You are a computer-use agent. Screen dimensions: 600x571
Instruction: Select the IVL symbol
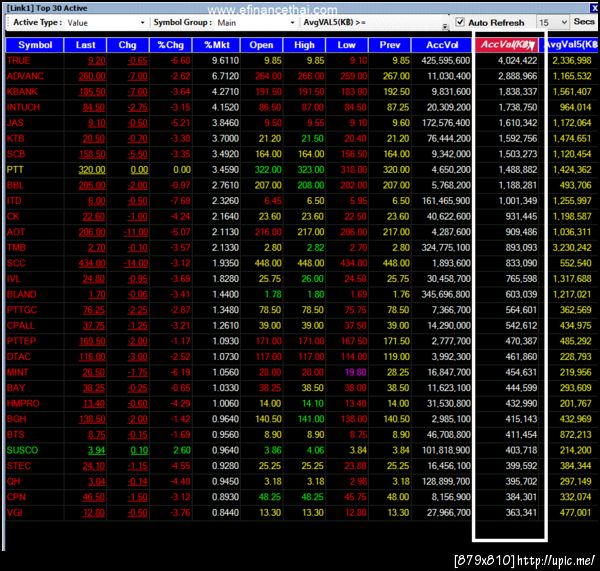[x=13, y=279]
